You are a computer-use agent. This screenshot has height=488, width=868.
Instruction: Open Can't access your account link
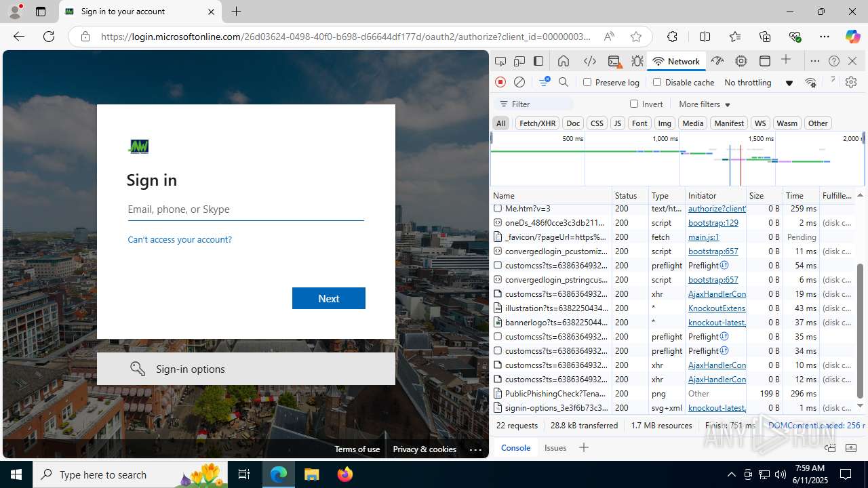point(180,239)
